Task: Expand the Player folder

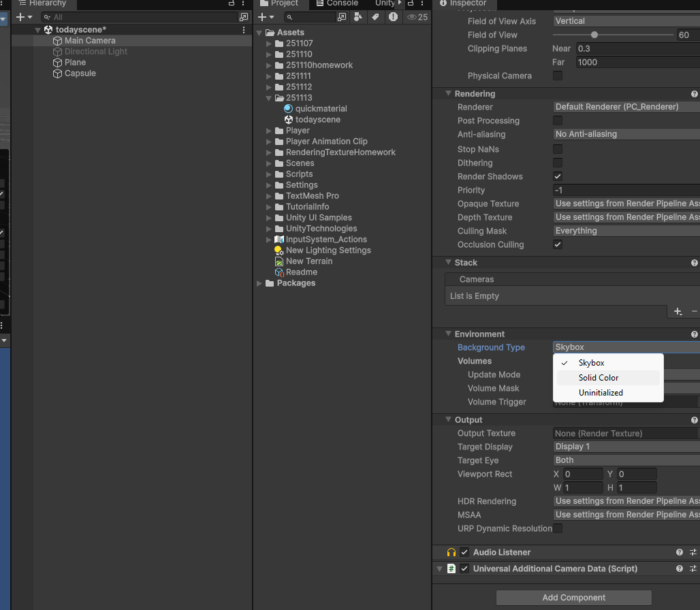Action: point(268,131)
